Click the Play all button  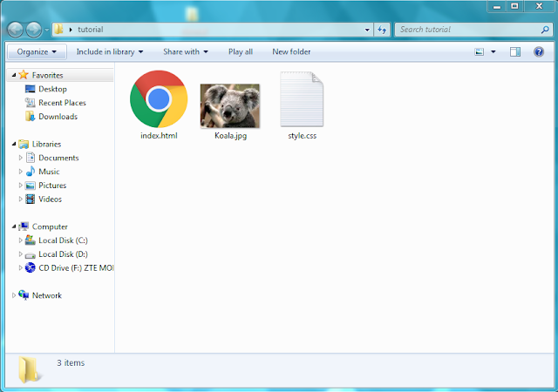[241, 52]
